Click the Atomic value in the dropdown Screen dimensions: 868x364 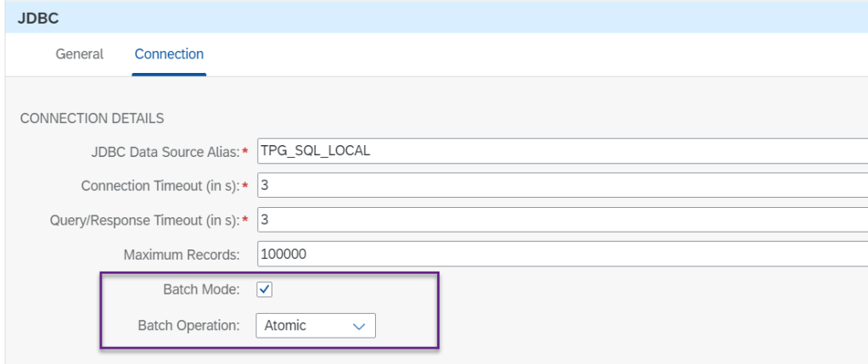286,325
